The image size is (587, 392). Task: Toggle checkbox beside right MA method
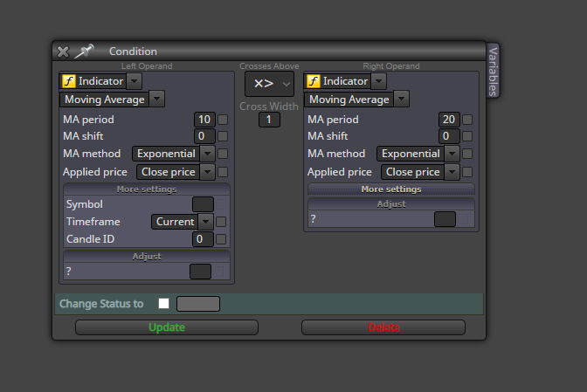[467, 154]
